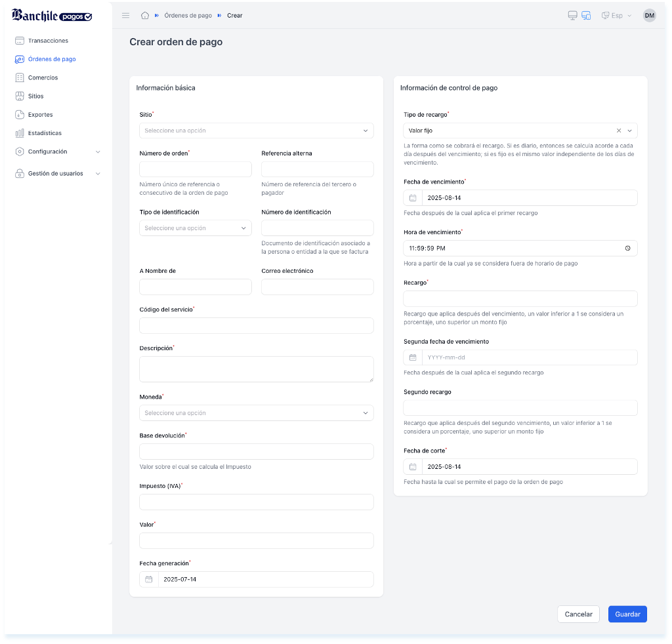Viewport: 672px width, 644px height.
Task: Click the responsive devices view icon
Action: [x=586, y=16]
